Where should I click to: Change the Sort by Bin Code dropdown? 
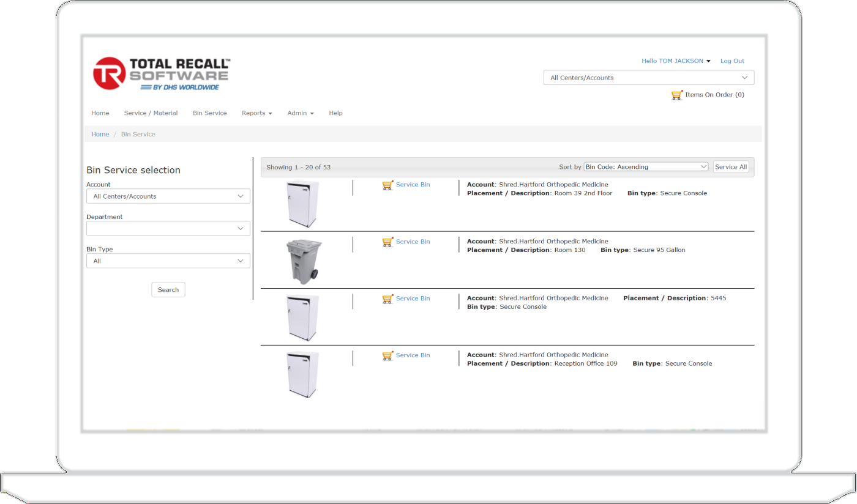[x=646, y=167]
